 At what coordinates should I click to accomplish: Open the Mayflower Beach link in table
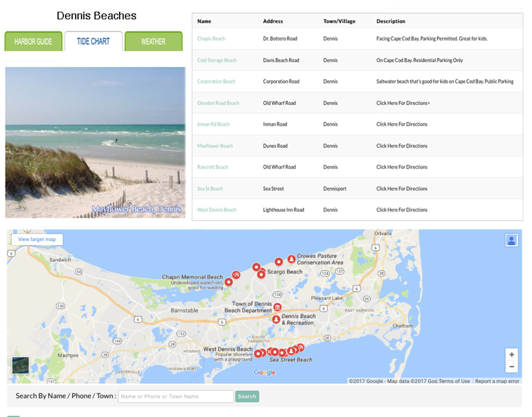[x=215, y=146]
